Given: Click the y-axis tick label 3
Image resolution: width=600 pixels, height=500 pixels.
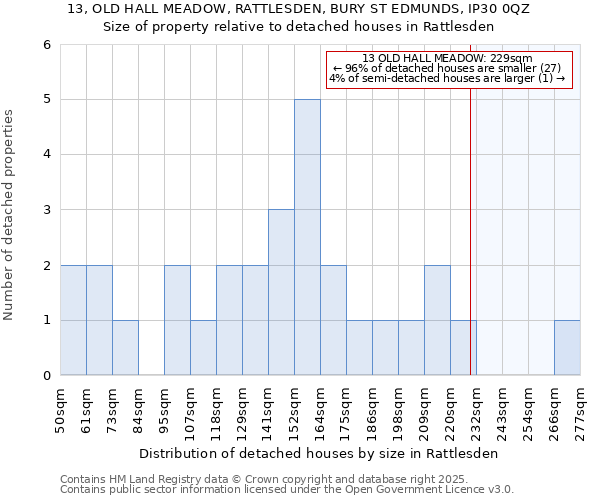Looking at the screenshot, I should point(46,210).
